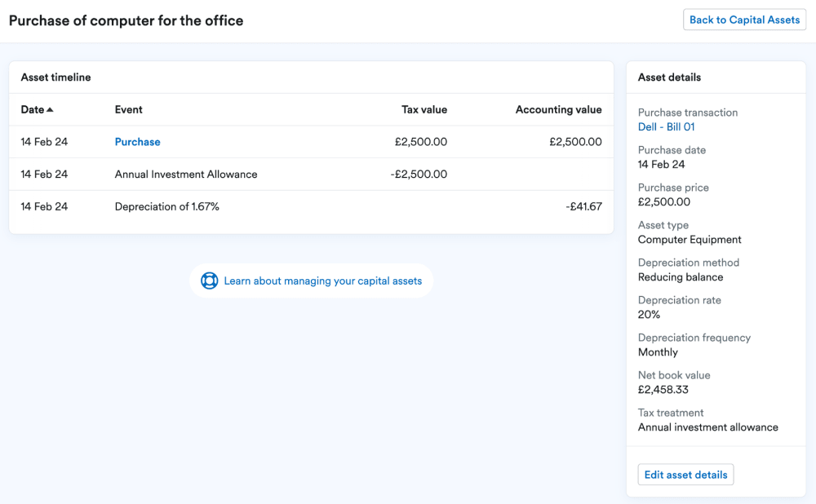Image resolution: width=816 pixels, height=504 pixels.
Task: Click the lifebuoy help icon
Action: pos(210,281)
